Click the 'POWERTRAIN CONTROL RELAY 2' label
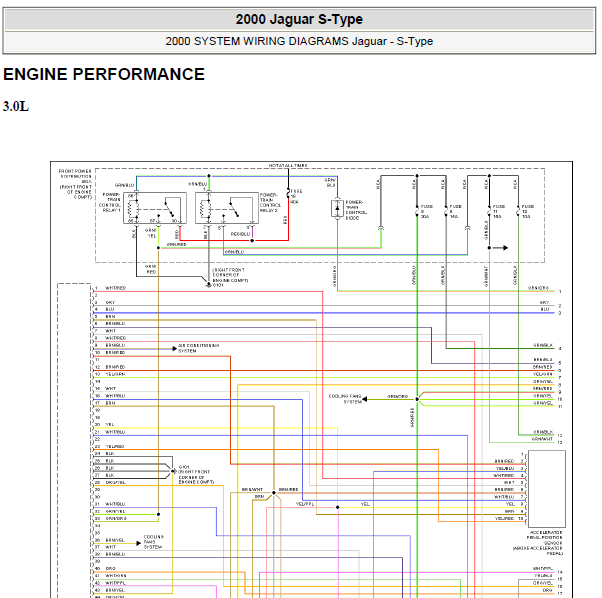Image resolution: width=602 pixels, height=598 pixels. click(271, 202)
